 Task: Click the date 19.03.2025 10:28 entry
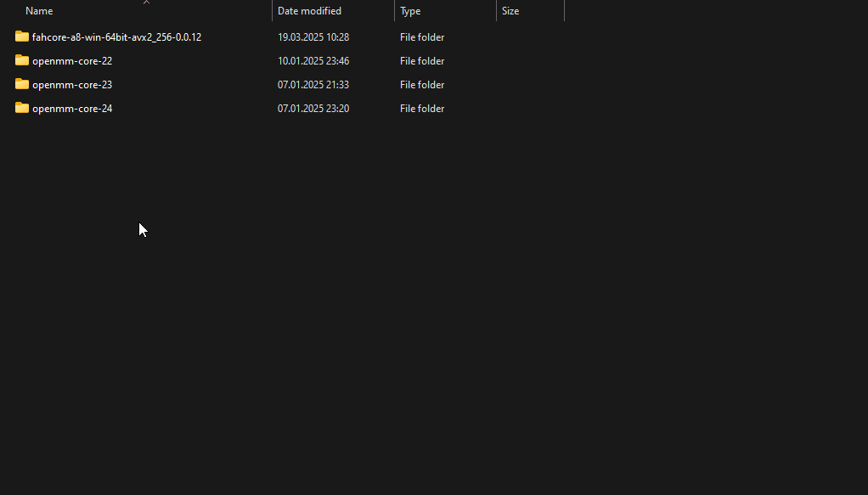(313, 37)
